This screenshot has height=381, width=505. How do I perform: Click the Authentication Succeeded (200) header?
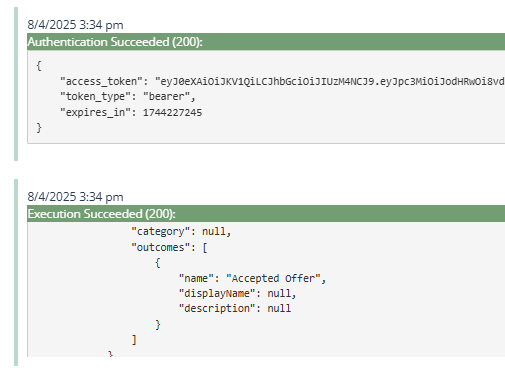(266, 42)
